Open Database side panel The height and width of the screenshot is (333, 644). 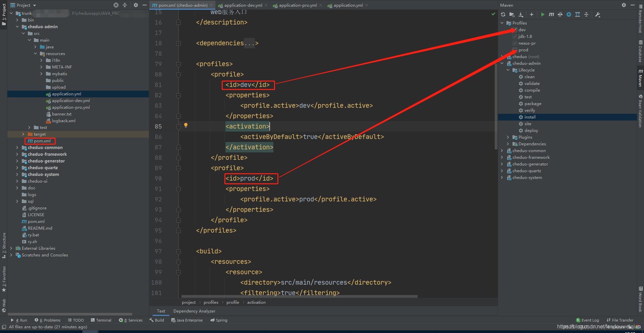[640, 51]
